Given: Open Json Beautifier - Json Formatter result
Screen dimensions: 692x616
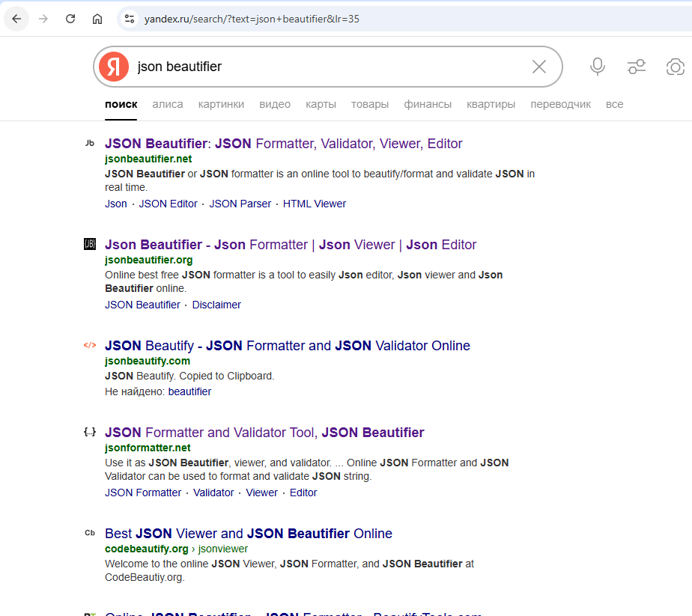Looking at the screenshot, I should coord(291,245).
